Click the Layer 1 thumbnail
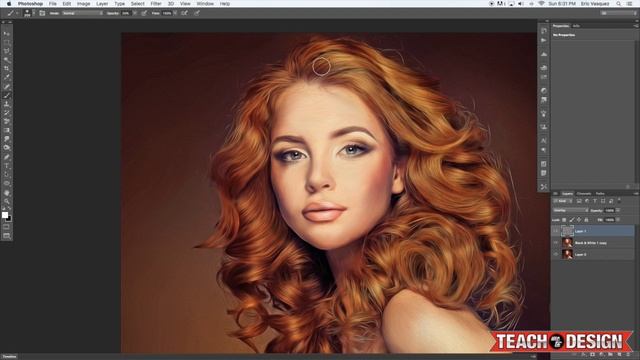The height and width of the screenshot is (360, 640). [x=567, y=231]
